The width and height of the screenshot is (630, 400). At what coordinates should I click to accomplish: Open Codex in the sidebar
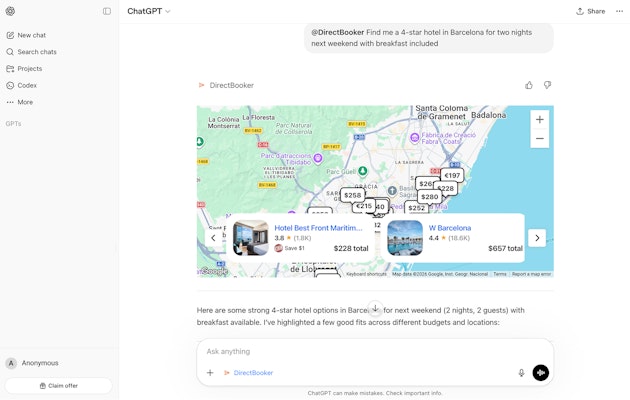click(x=22, y=86)
